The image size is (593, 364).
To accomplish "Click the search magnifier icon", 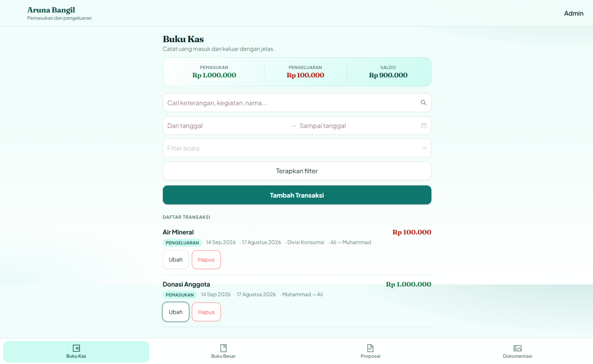I will [423, 103].
